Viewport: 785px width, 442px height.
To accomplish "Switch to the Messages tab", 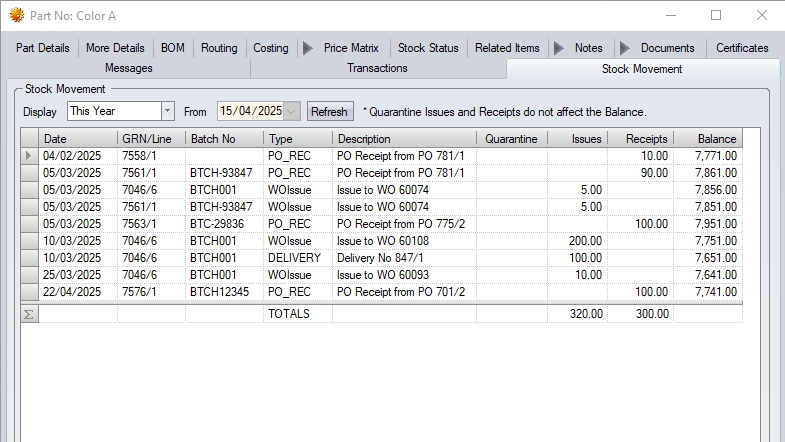I will coord(129,68).
